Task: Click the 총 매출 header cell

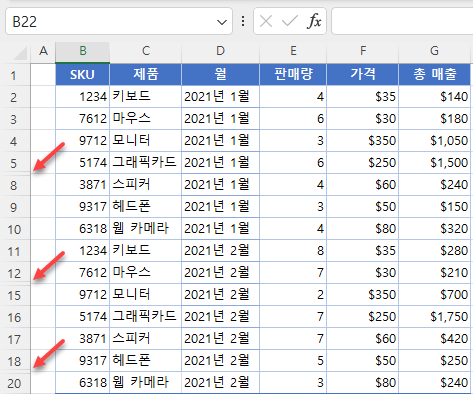Action: click(434, 75)
